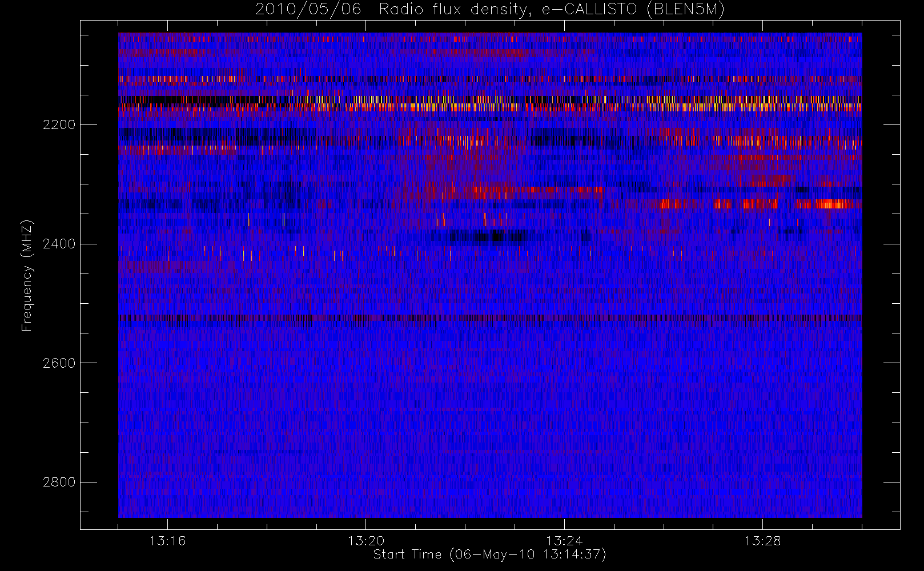Click the spectrogram plot area
Viewport: 924px width, 571px height.
pyautogui.click(x=490, y=275)
